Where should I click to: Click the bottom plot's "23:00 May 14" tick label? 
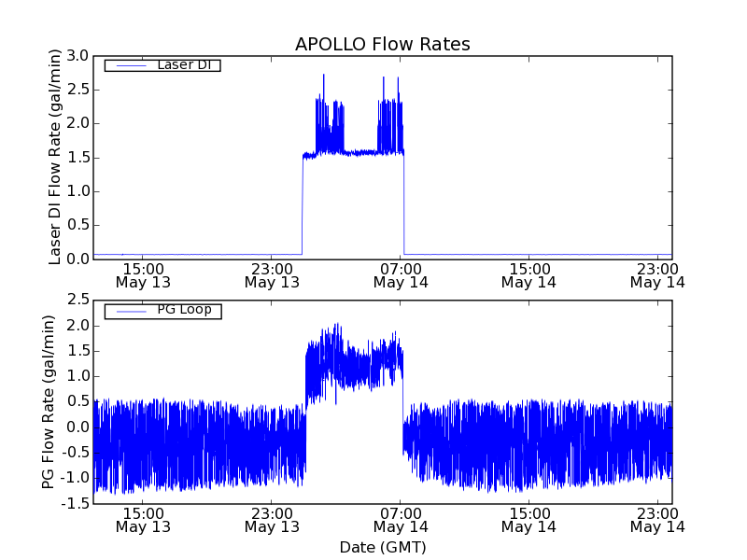[x=657, y=520]
